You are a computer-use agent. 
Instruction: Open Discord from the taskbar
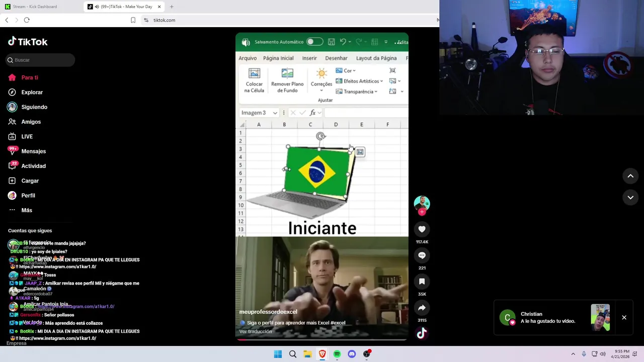[352, 354]
